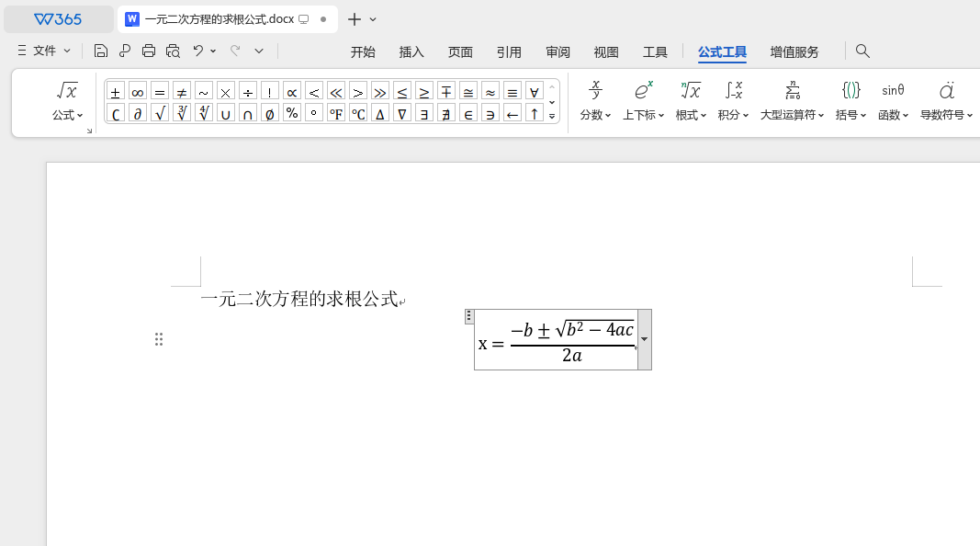Click the Print icon
Image resolution: width=980 pixels, height=546 pixels.
point(148,51)
